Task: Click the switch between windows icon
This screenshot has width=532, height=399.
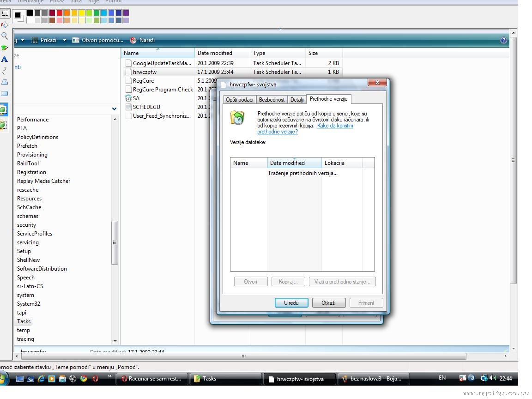Action: (30, 379)
